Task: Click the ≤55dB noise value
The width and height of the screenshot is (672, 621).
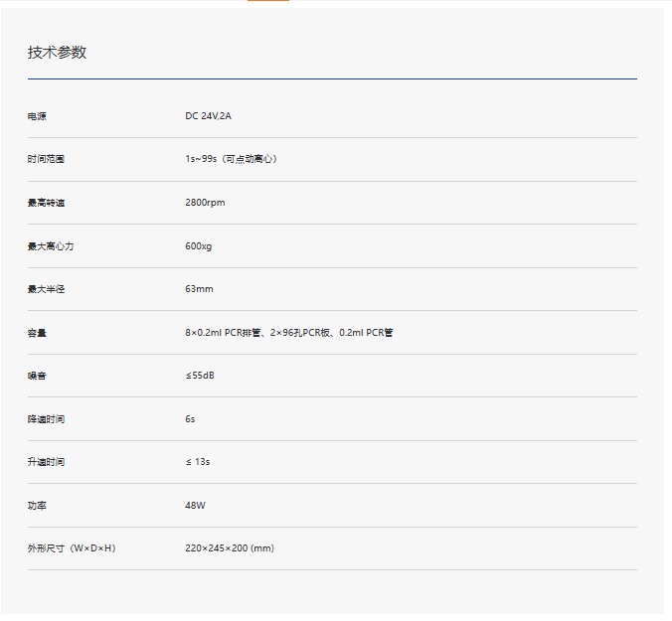Action: point(200,376)
